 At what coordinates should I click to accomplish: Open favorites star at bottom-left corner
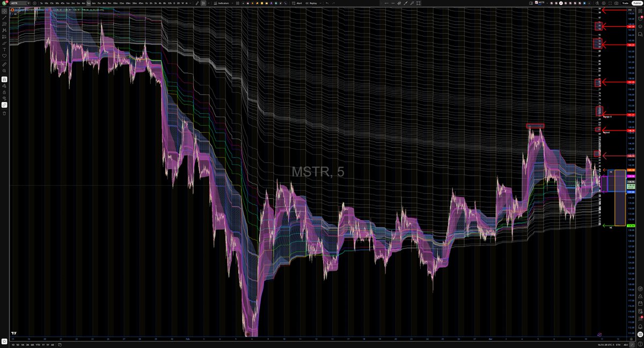click(x=4, y=342)
